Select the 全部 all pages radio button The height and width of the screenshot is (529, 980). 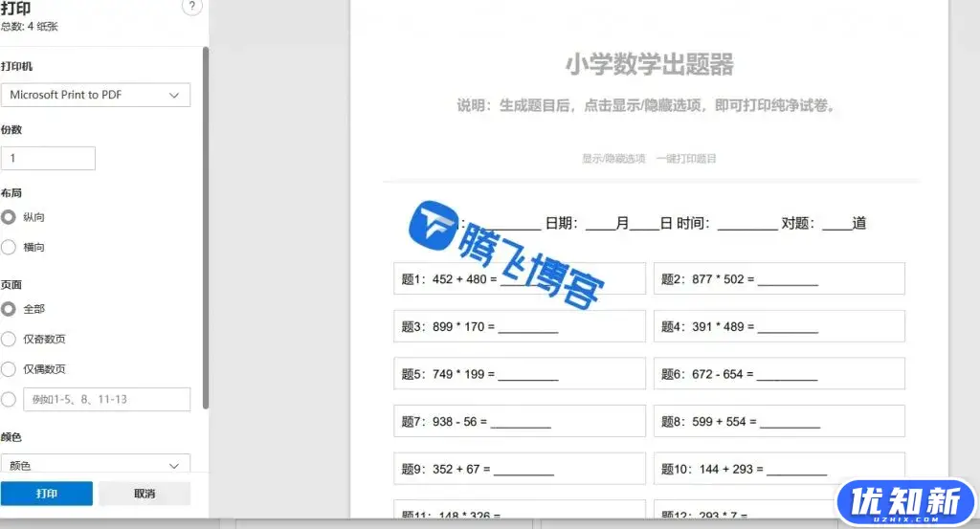point(8,309)
